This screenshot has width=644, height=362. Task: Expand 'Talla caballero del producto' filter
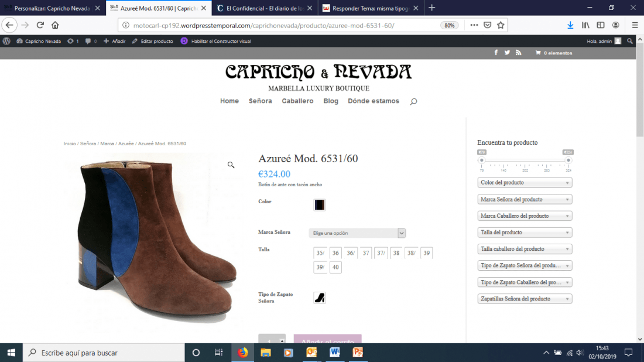coord(525,249)
